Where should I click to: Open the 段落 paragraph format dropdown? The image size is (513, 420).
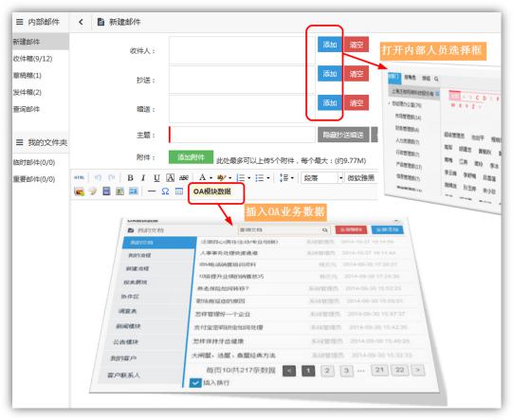point(322,177)
